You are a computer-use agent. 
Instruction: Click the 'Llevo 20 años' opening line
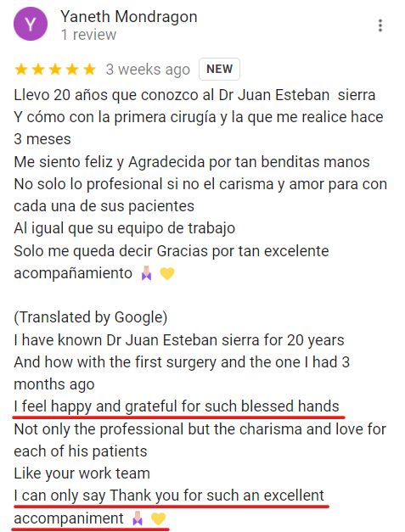pos(194,95)
